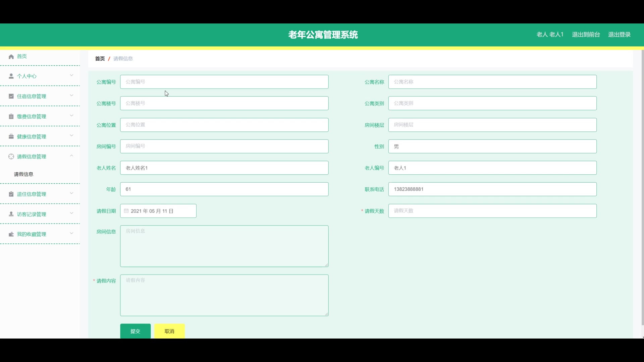The height and width of the screenshot is (362, 644).
Task: Click the calendar icon in the 请假日期 field
Action: pos(126,211)
